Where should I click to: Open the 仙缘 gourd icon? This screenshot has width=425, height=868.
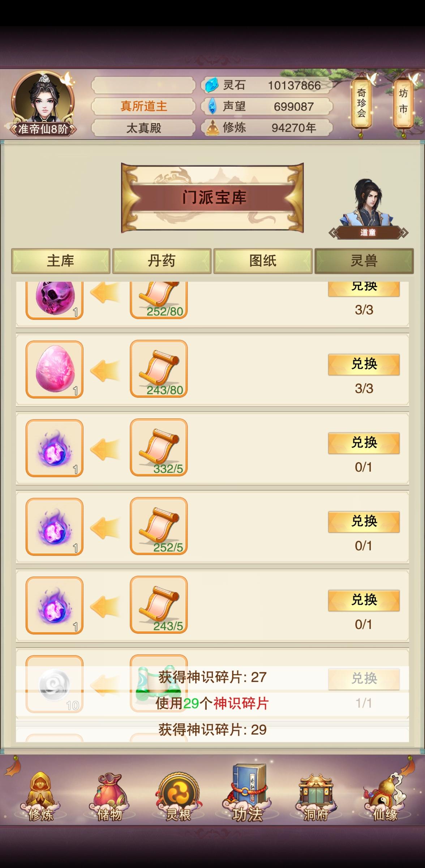385,797
